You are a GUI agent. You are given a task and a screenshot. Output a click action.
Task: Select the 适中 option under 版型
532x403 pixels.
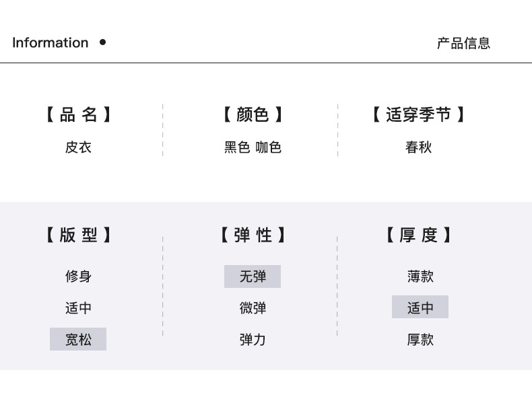click(x=78, y=308)
